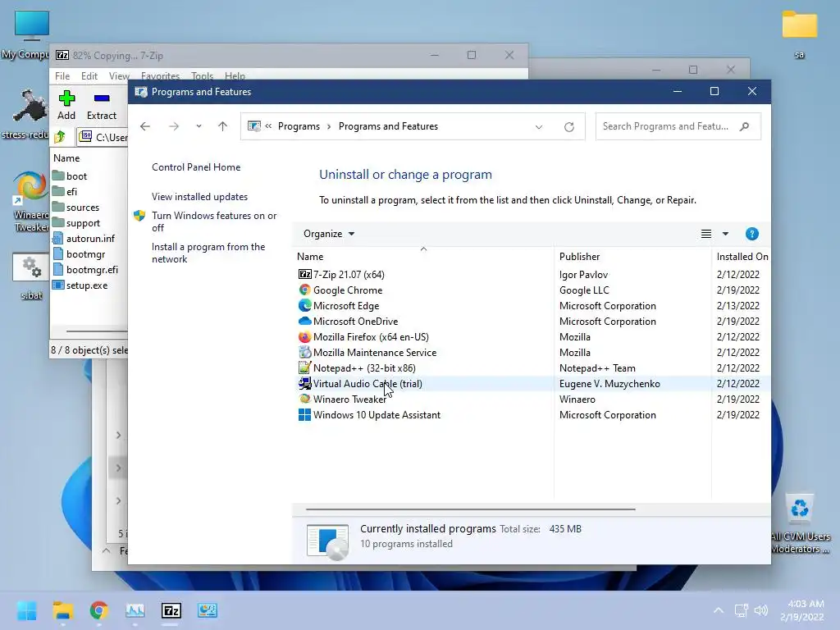840x630 pixels.
Task: Open File Explorer from the taskbar
Action: [62, 610]
